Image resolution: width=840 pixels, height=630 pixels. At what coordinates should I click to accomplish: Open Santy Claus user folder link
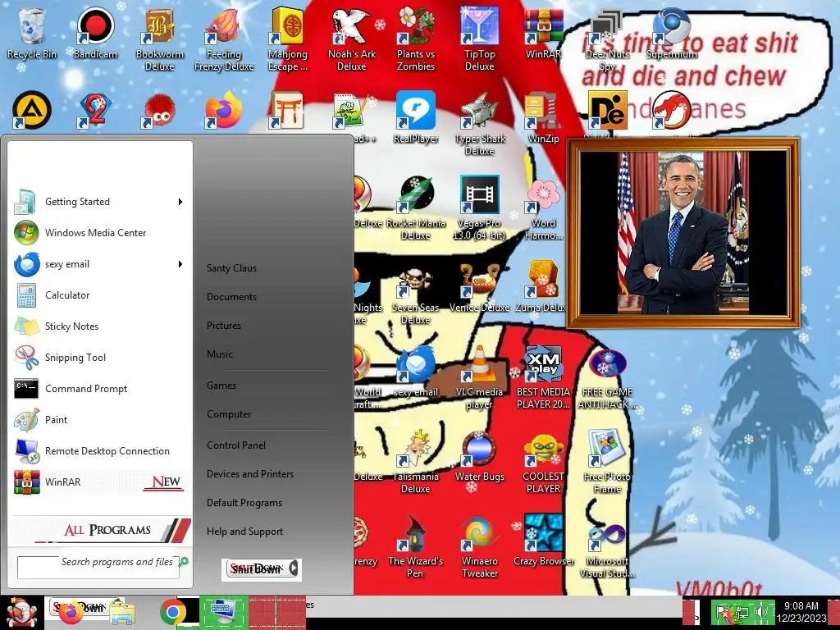[231, 268]
